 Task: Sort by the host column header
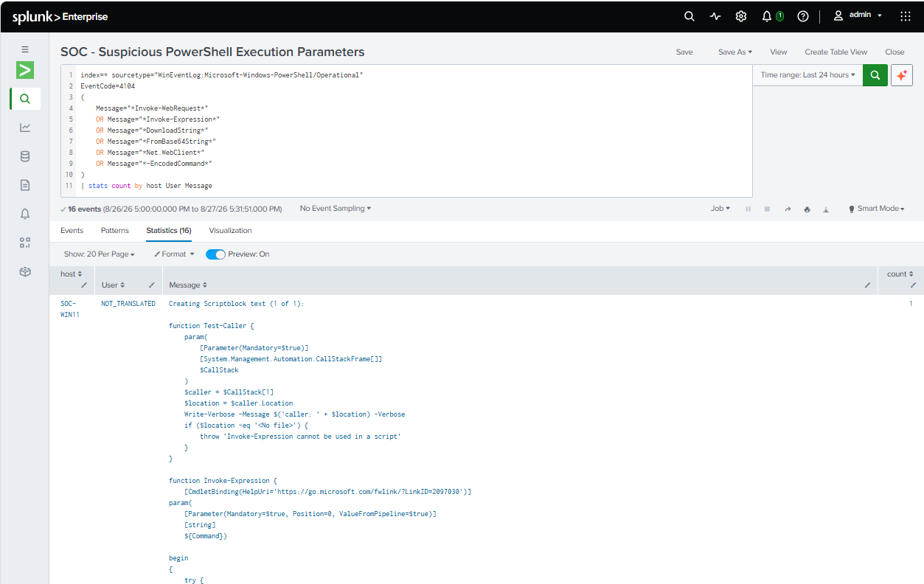pos(72,274)
